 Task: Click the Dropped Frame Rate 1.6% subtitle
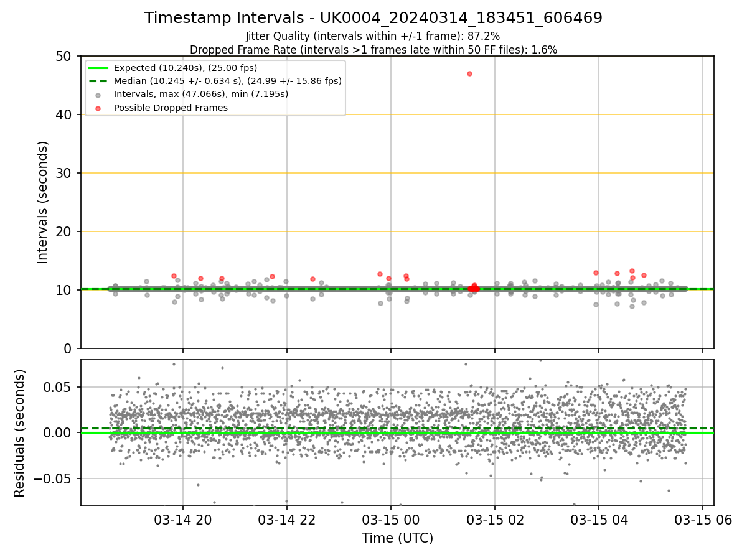(x=374, y=50)
